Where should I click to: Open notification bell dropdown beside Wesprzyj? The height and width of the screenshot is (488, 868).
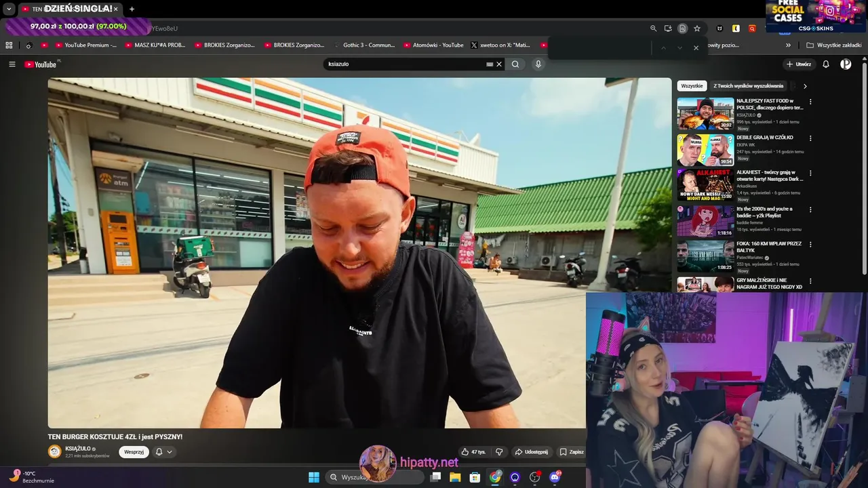click(x=163, y=452)
